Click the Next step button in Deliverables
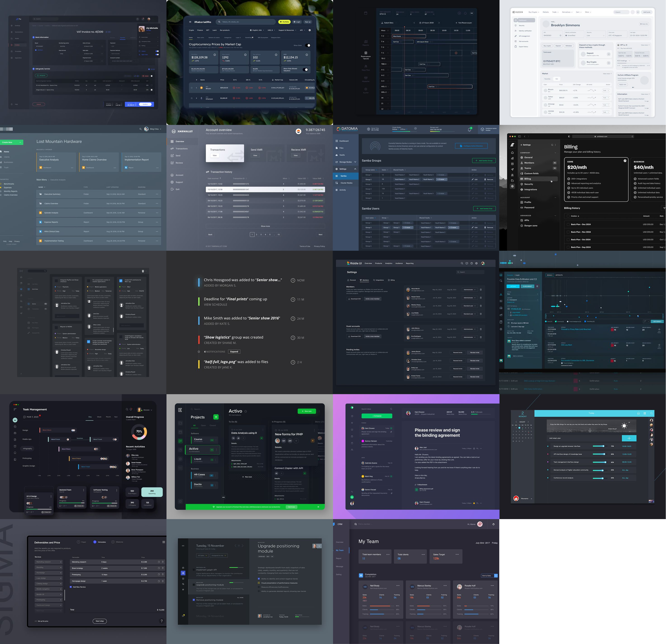 (100, 621)
